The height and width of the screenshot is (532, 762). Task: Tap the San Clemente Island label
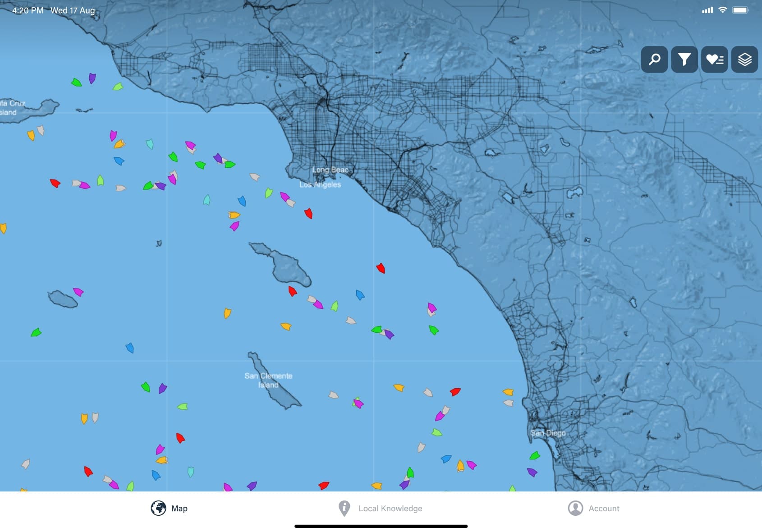[268, 380]
